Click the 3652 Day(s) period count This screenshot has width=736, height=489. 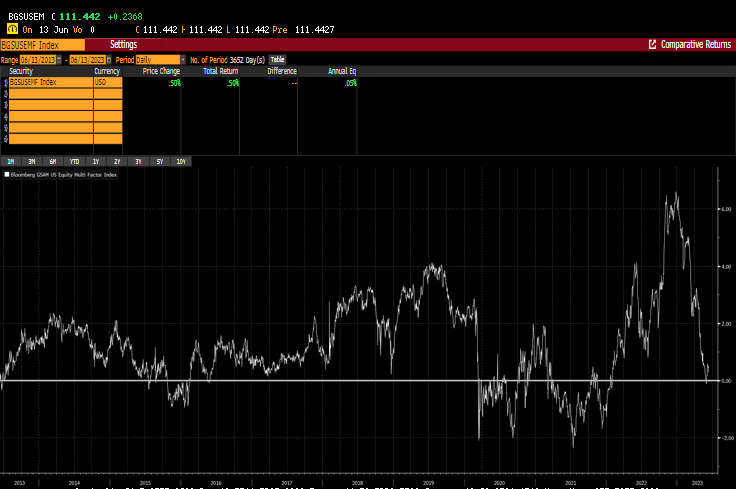click(247, 60)
